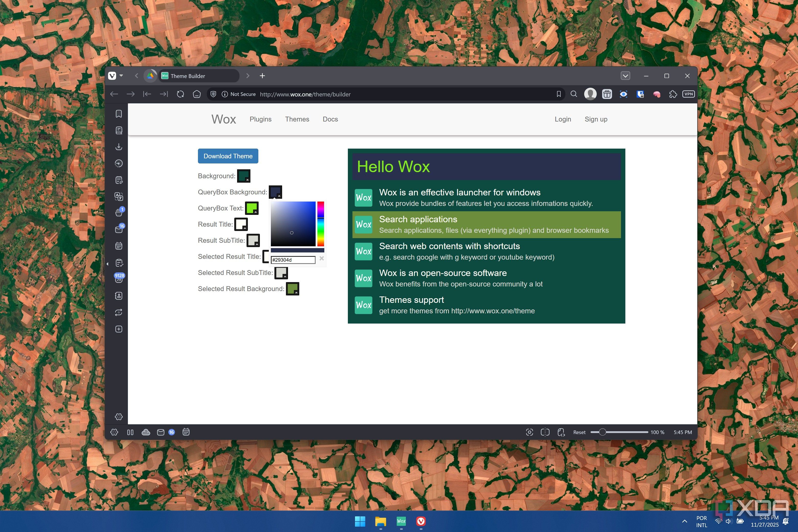Open sidebar settings gear icon
This screenshot has height=532, width=798.
pyautogui.click(x=119, y=417)
